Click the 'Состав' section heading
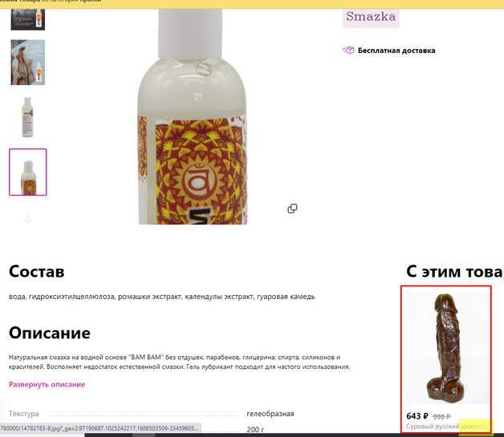This screenshot has width=504, height=437. [x=37, y=271]
